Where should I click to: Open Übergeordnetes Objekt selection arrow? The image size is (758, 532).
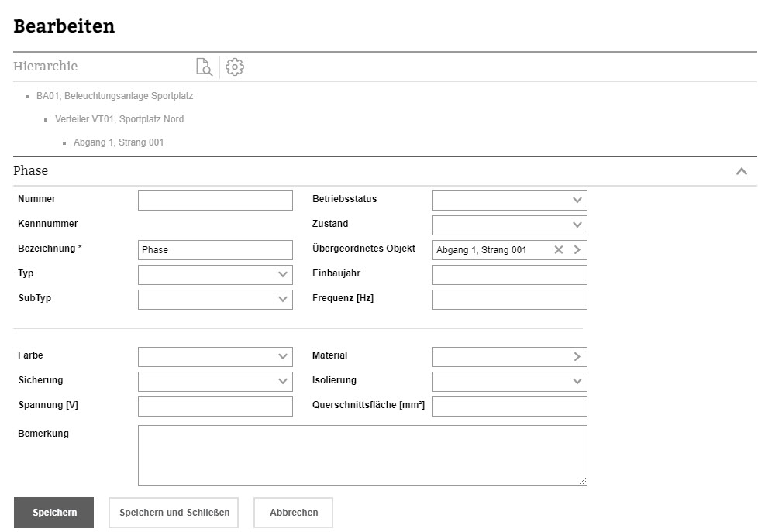tap(577, 249)
